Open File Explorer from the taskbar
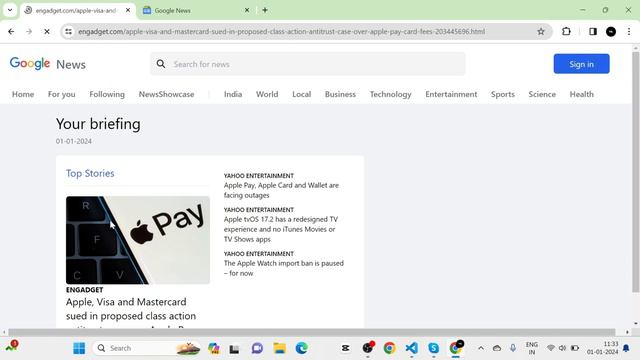 coord(280,348)
